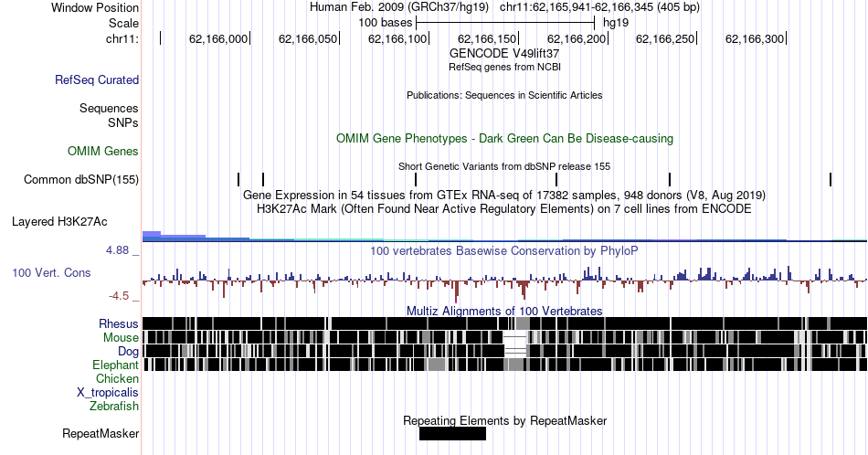
Task: Select the Common dbSNP(155) track label
Action: click(81, 179)
